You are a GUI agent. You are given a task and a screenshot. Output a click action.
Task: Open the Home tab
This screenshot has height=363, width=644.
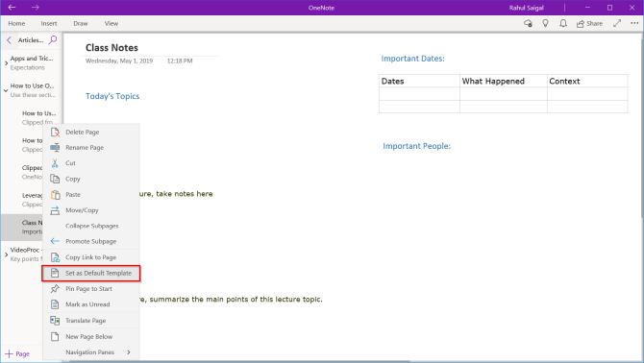point(16,23)
